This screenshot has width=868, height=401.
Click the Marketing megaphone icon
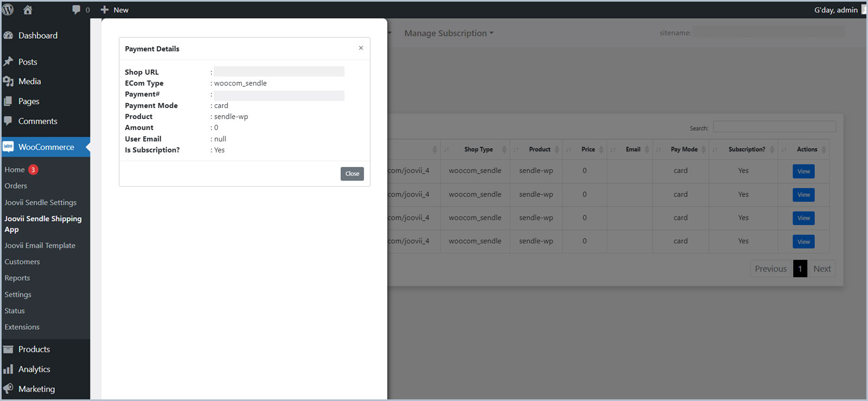[8, 389]
